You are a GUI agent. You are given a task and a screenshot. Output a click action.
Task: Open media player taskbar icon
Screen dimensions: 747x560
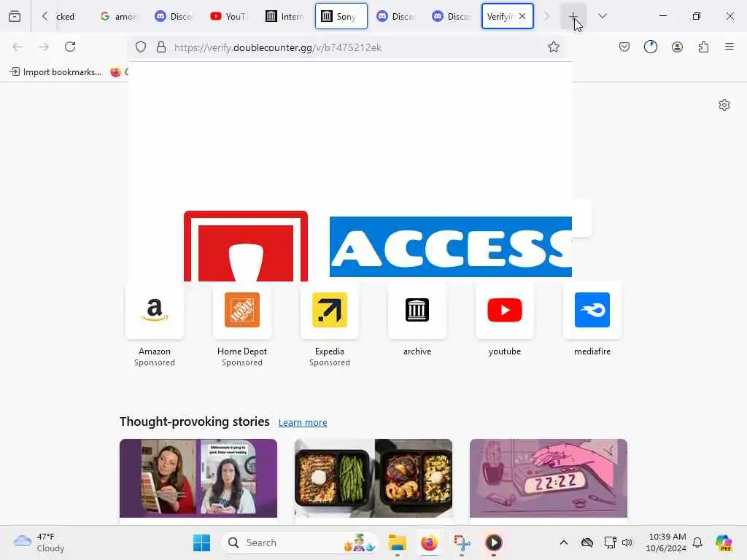pyautogui.click(x=494, y=542)
